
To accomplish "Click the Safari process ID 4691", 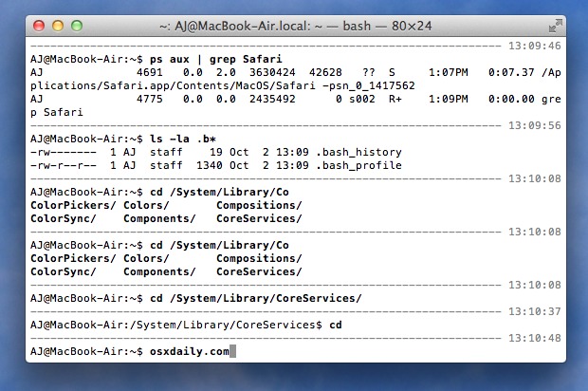I will [150, 72].
